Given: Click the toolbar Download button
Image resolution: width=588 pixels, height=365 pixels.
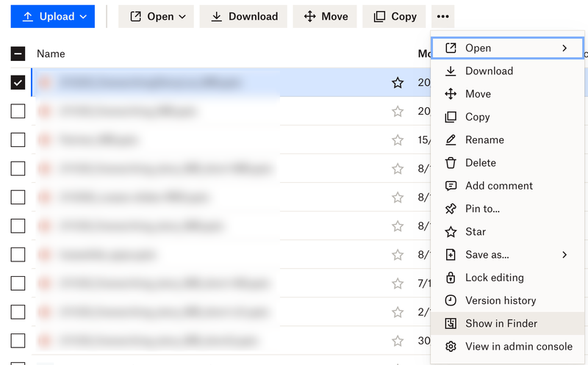Looking at the screenshot, I should [243, 16].
